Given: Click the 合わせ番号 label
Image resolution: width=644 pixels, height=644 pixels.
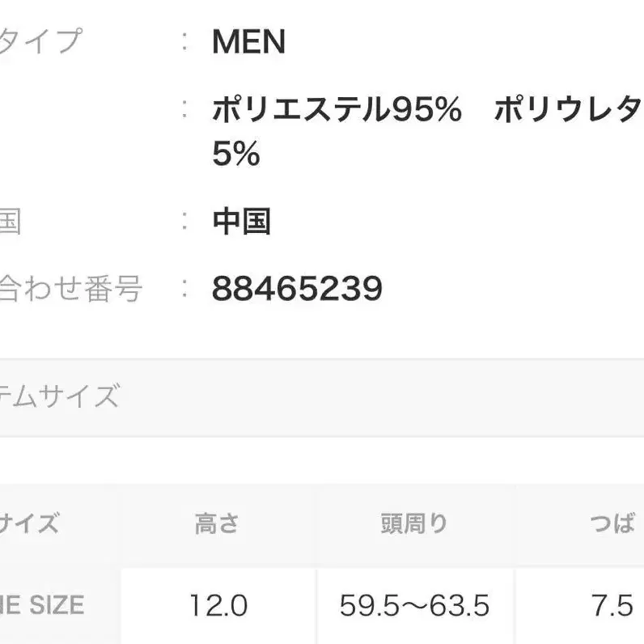Looking at the screenshot, I should pyautogui.click(x=71, y=289).
